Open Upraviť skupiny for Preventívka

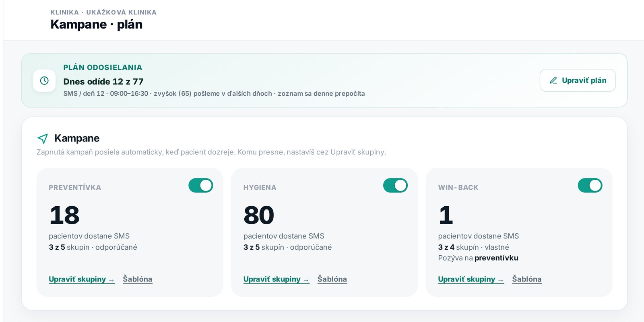point(82,279)
